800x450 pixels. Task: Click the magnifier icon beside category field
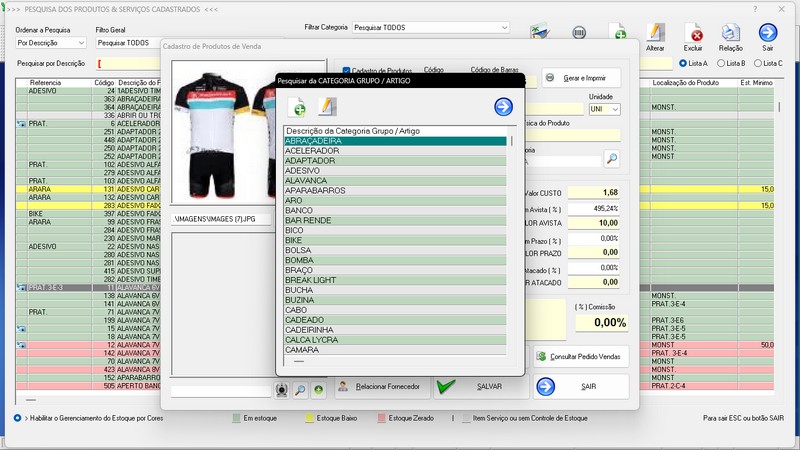pyautogui.click(x=611, y=159)
